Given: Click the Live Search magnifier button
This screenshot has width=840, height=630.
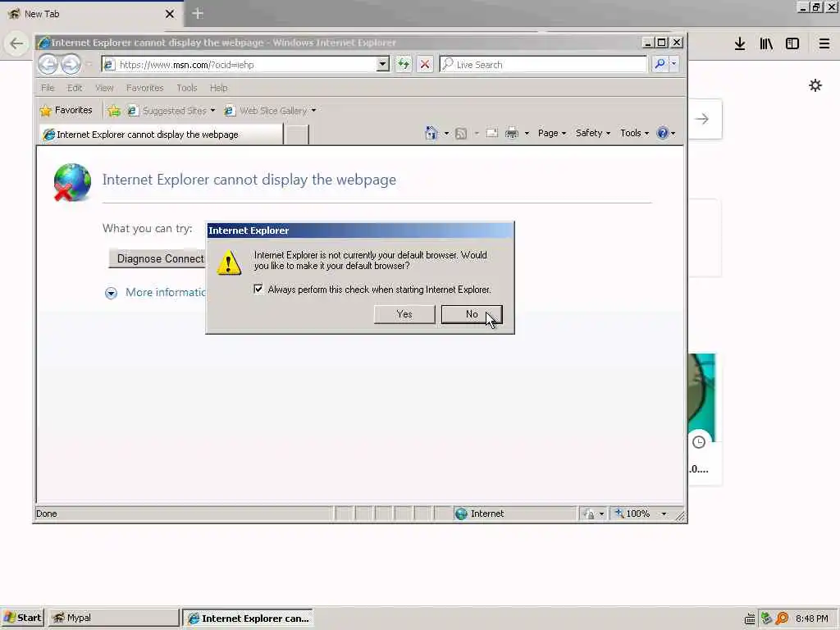Looking at the screenshot, I should click(660, 64).
